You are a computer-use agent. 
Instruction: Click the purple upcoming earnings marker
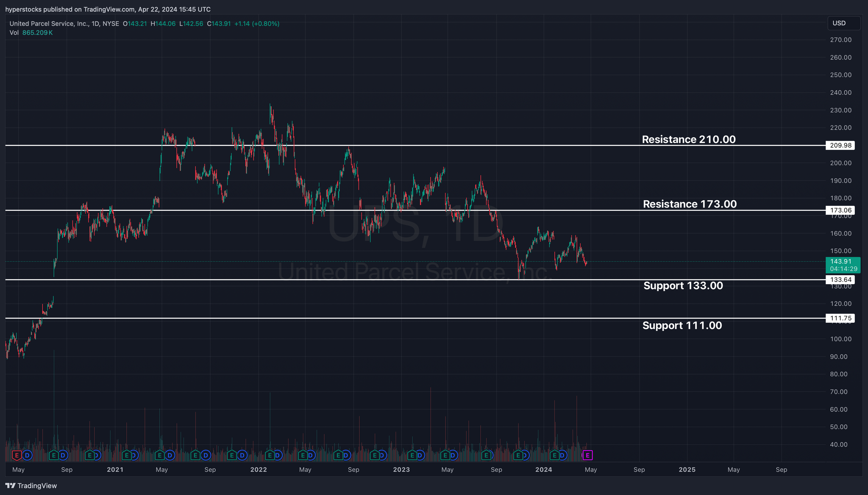(587, 456)
